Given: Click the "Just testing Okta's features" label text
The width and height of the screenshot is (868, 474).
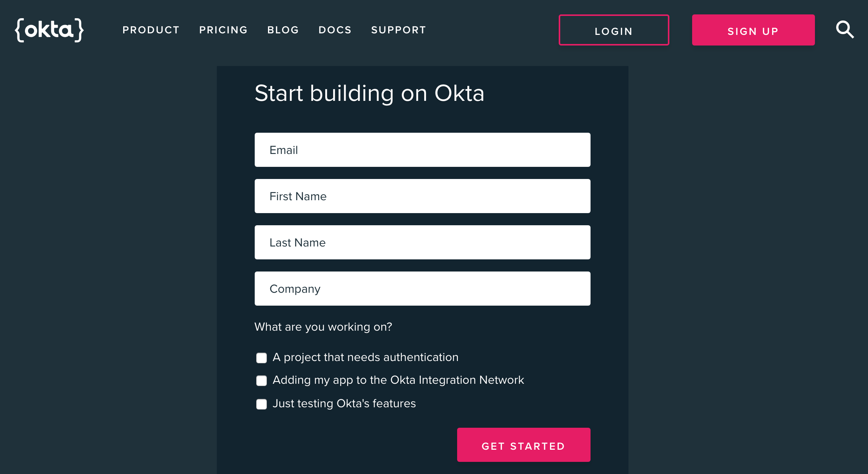Looking at the screenshot, I should point(344,403).
